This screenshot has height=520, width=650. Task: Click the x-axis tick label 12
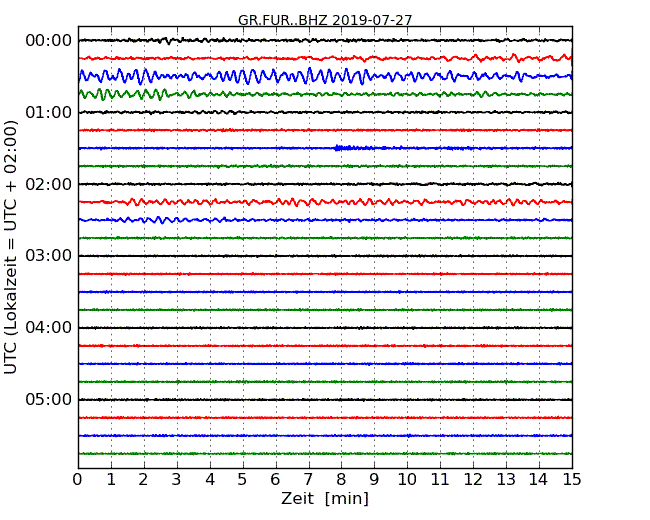473,480
